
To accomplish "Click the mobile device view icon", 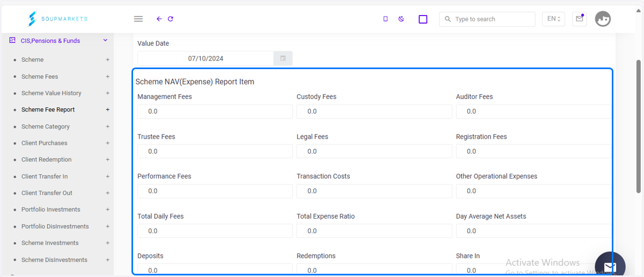I will coord(385,19).
